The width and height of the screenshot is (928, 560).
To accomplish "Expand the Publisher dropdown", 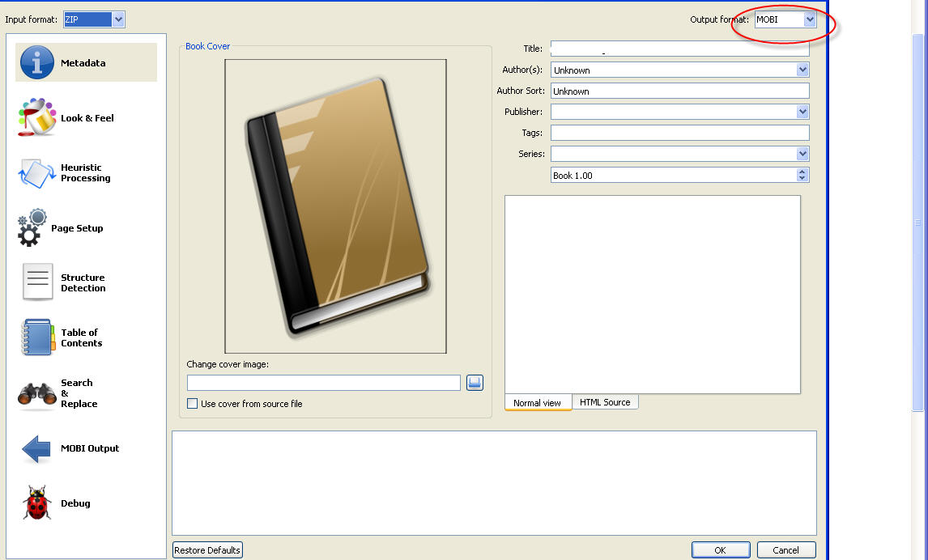I will (802, 112).
